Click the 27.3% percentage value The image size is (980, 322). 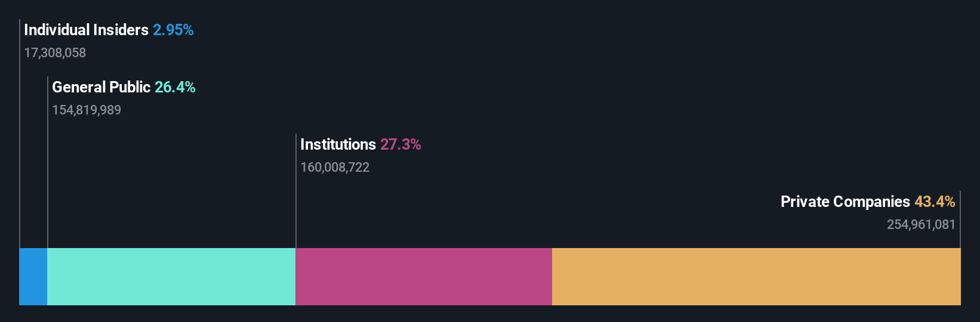(400, 144)
